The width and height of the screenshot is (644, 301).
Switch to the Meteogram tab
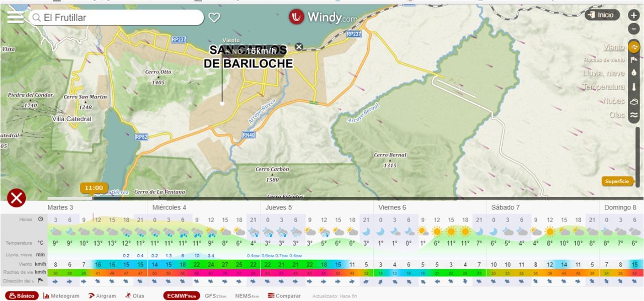[61, 296]
